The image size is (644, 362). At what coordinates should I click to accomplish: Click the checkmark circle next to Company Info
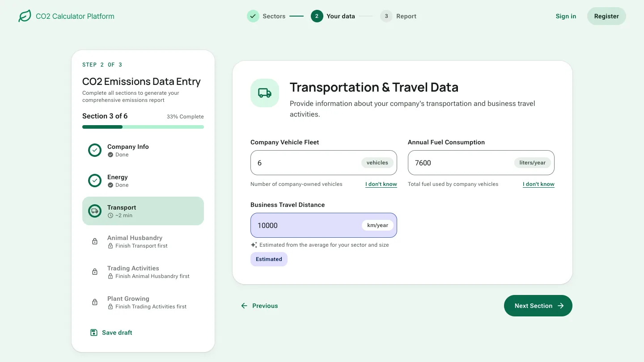(95, 150)
